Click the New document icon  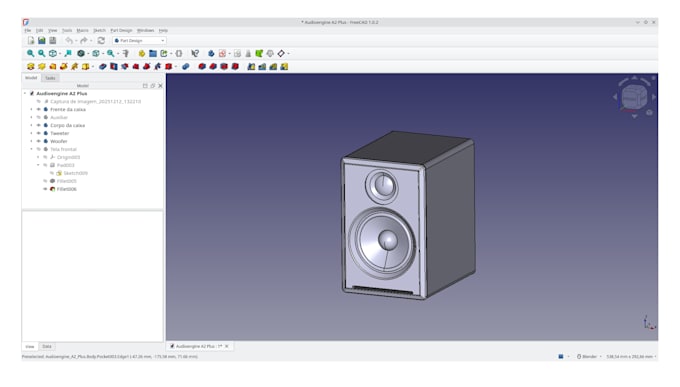[x=31, y=40]
